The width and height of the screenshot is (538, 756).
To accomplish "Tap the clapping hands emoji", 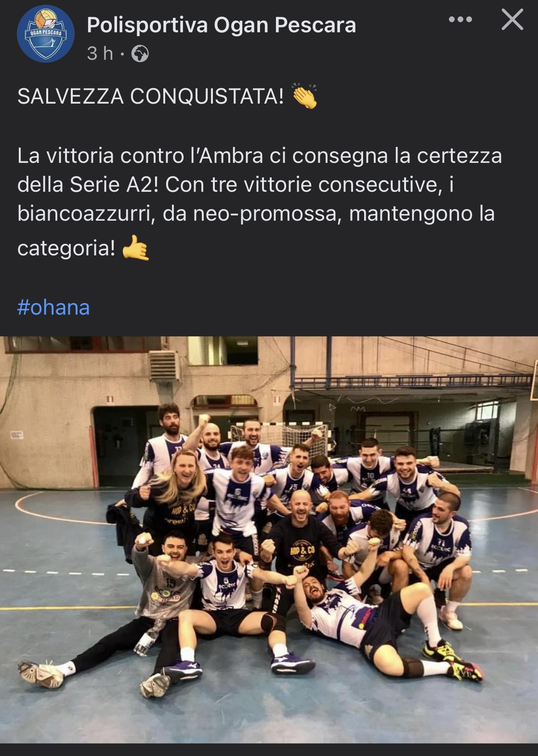I will (304, 96).
